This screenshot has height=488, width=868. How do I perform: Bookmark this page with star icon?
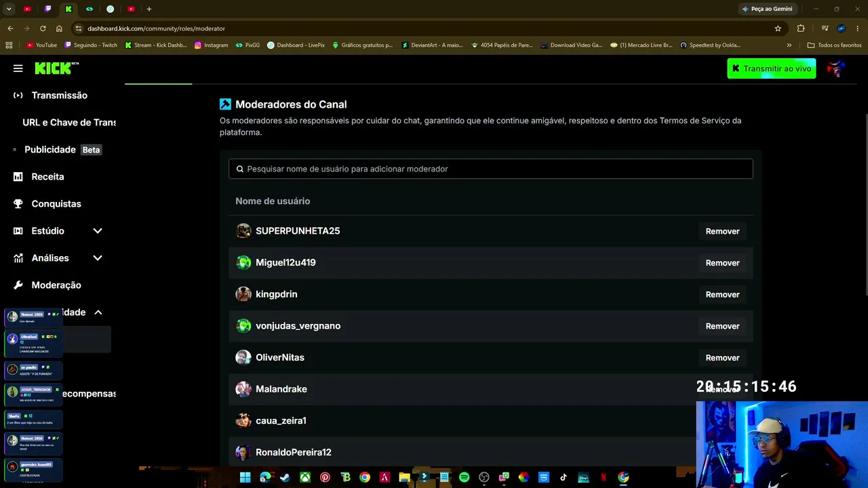point(778,28)
